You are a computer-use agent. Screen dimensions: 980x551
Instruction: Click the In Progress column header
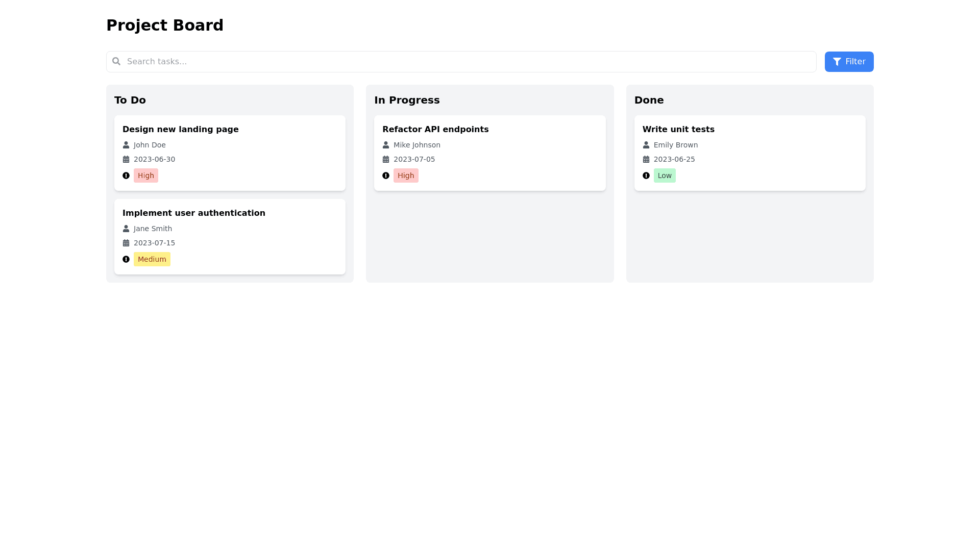(407, 100)
